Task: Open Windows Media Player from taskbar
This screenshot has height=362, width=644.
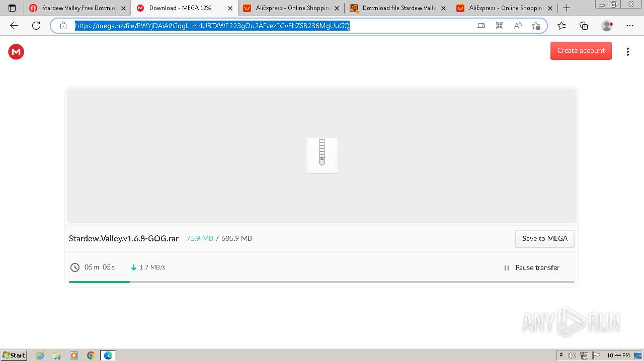Action: pos(74,355)
